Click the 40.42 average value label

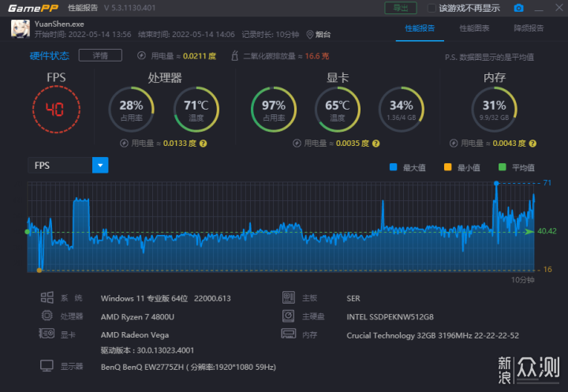(547, 231)
